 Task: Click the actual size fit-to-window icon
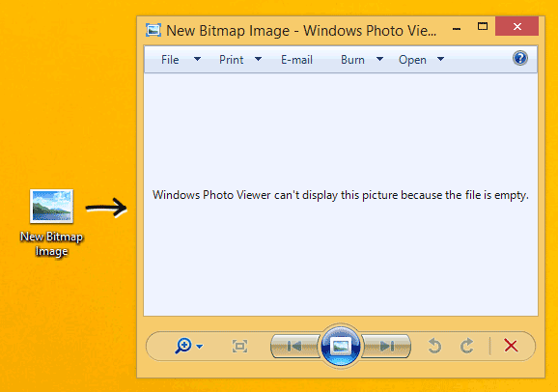point(239,346)
